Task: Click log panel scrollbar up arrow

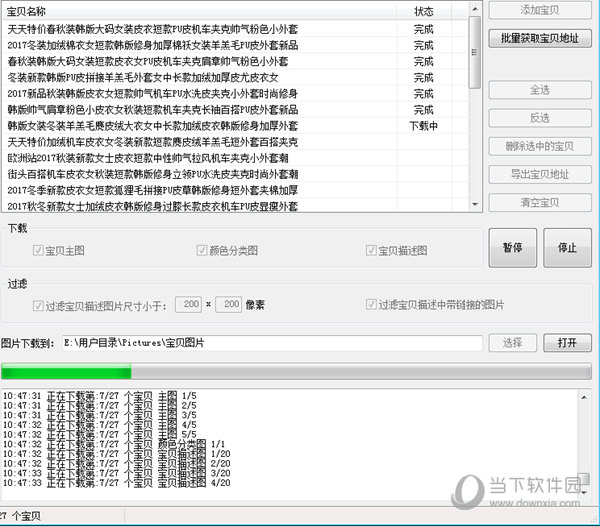Action: tap(584, 397)
